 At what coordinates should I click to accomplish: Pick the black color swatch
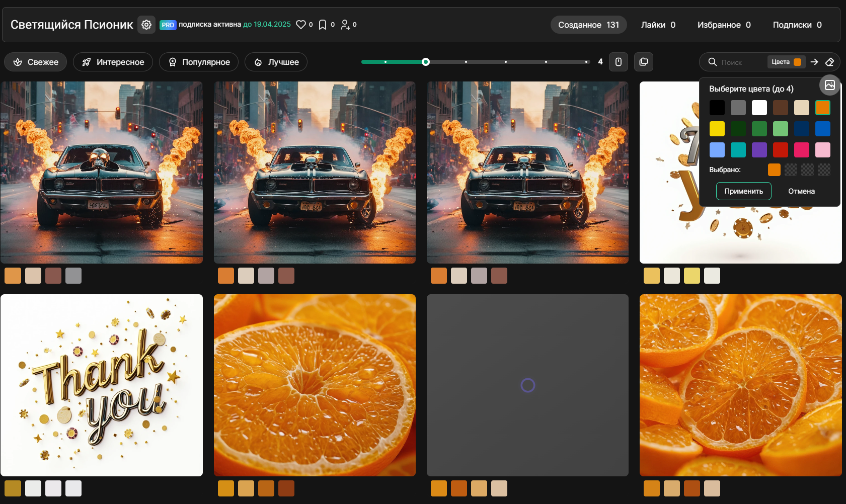pyautogui.click(x=717, y=108)
